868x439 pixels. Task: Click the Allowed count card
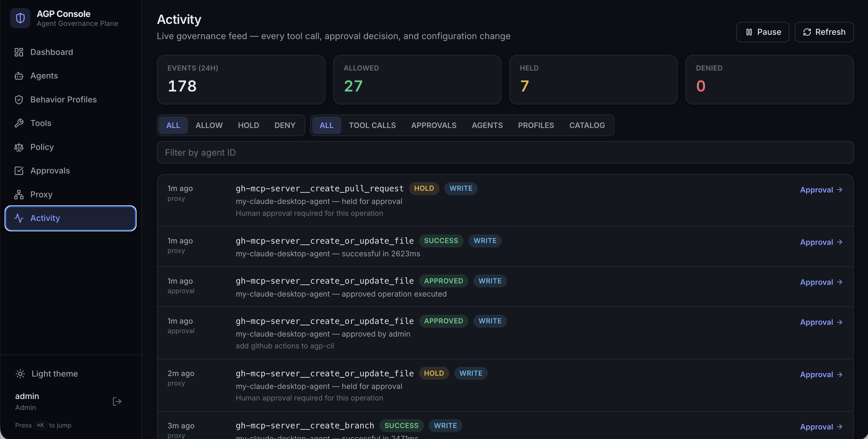(417, 80)
